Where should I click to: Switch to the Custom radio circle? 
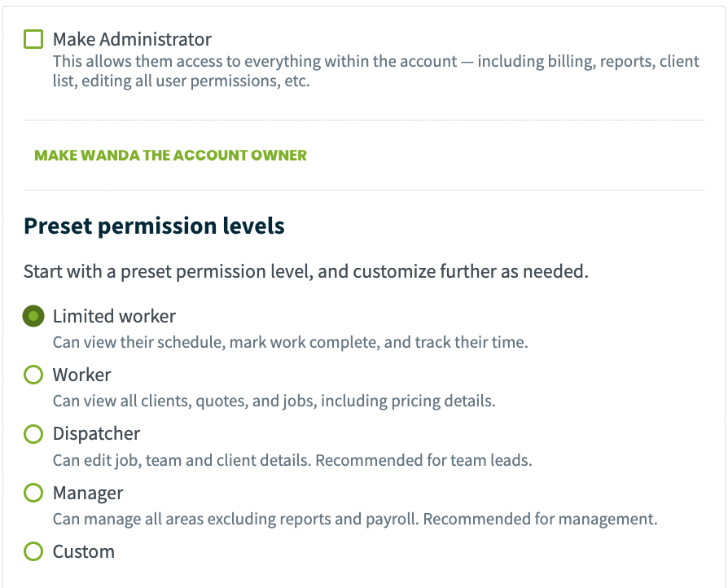(33, 551)
